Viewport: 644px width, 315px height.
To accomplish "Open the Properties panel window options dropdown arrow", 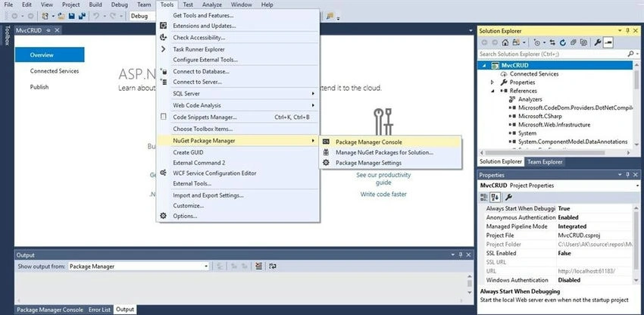I will 621,175.
